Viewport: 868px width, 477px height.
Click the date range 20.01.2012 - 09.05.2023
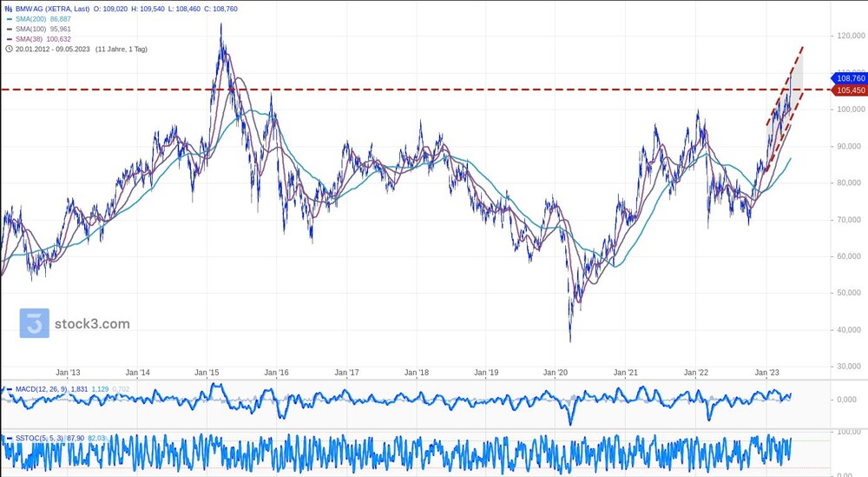tap(53, 49)
